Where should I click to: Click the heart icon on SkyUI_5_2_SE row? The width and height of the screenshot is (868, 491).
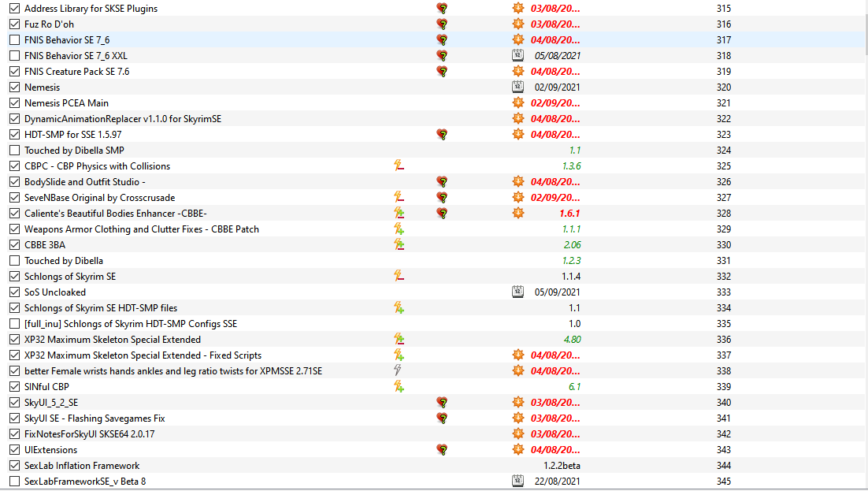(x=442, y=402)
